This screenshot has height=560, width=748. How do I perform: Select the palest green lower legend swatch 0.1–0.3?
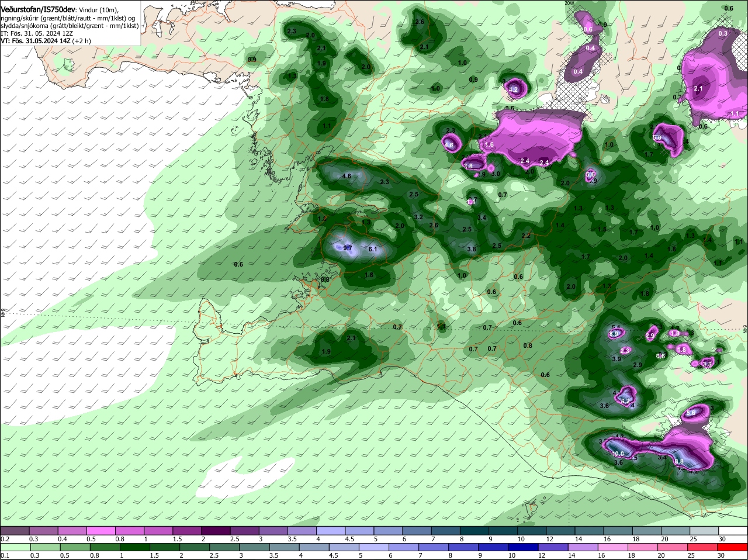(x=15, y=546)
